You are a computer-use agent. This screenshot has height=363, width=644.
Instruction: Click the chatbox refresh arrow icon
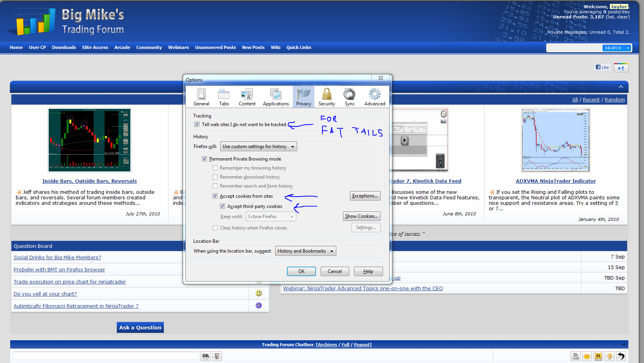point(621,356)
